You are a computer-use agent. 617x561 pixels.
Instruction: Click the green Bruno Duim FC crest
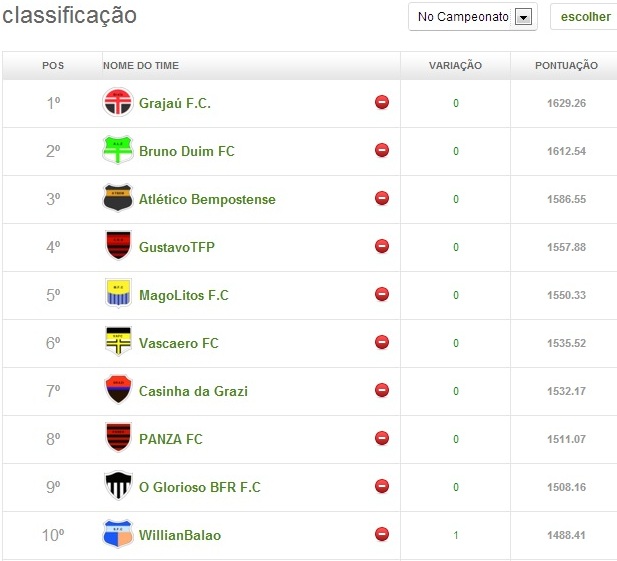(x=117, y=151)
